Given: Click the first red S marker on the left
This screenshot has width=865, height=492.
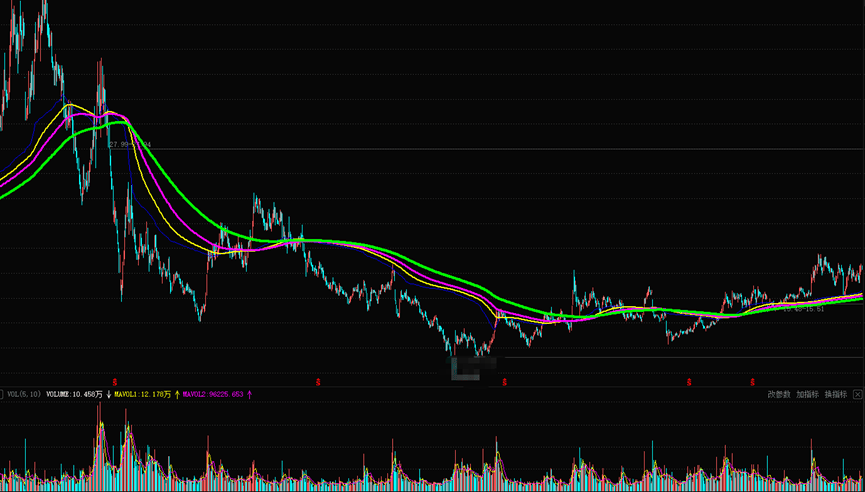Looking at the screenshot, I should [x=115, y=381].
